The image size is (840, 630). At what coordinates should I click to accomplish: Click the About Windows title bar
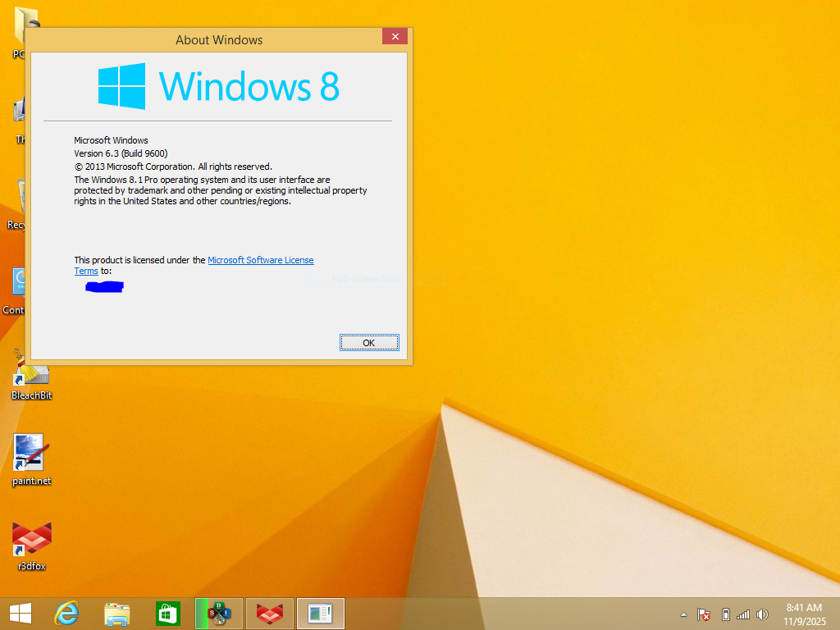pos(219,40)
